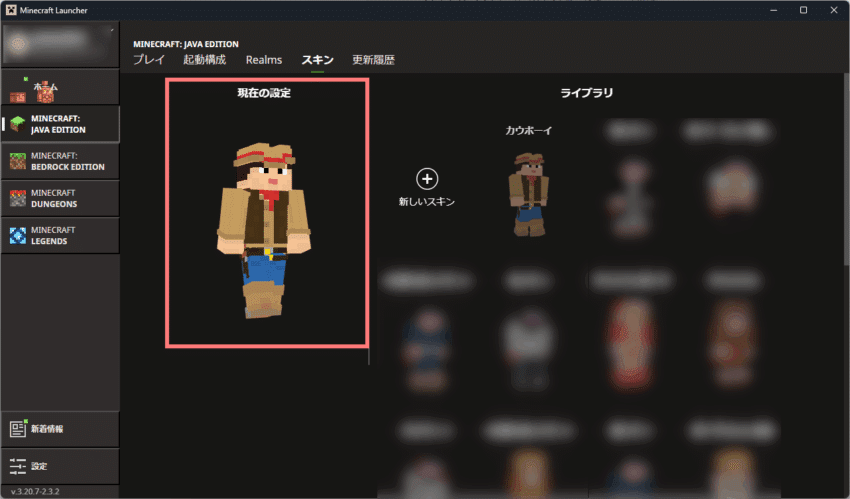This screenshot has height=499, width=850.
Task: Click the plus icon for 新しいスキン
Action: click(427, 179)
